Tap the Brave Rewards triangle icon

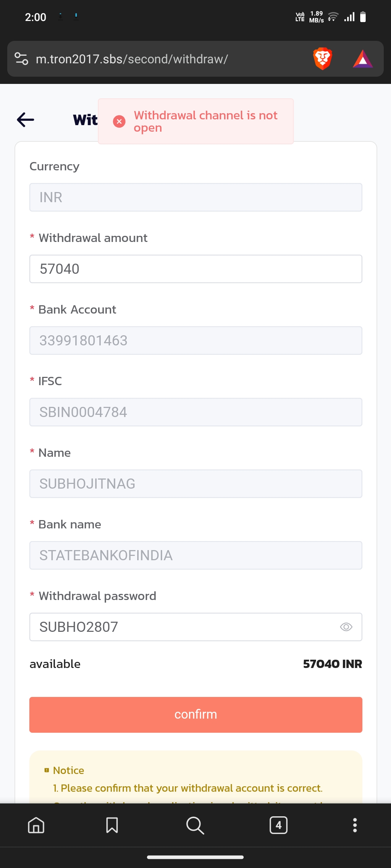click(x=363, y=59)
